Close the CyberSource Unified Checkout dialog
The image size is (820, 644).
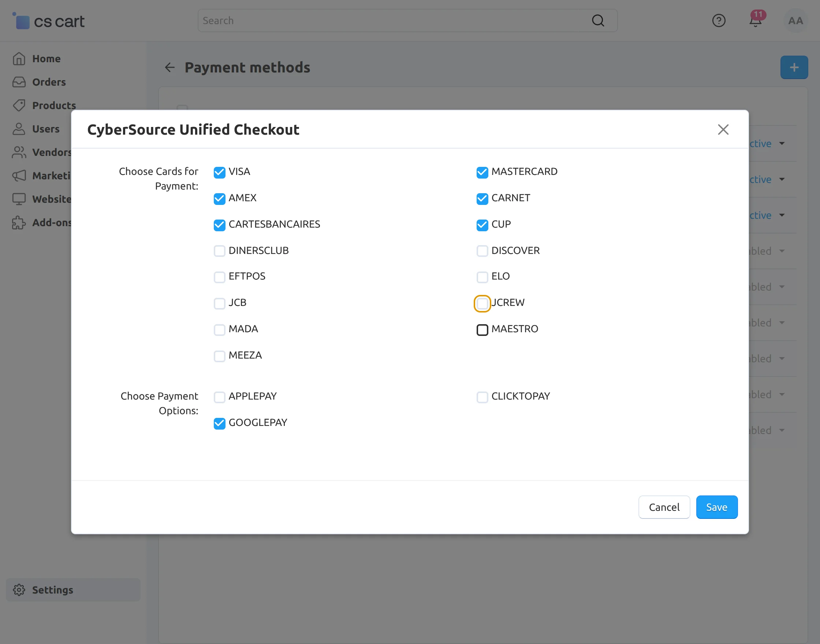click(723, 130)
